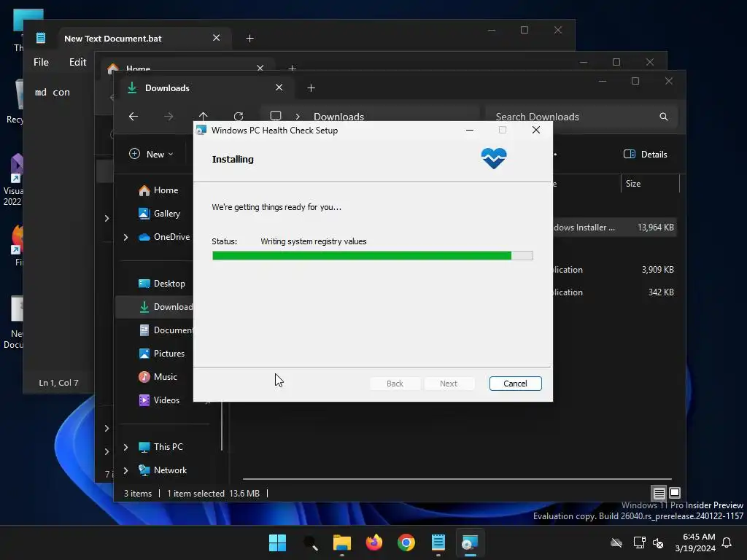
Task: Focus the Search Downloads field
Action: (x=581, y=117)
